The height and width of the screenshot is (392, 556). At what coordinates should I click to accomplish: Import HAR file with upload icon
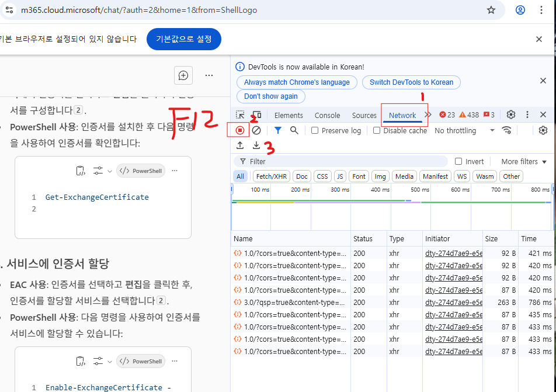240,145
